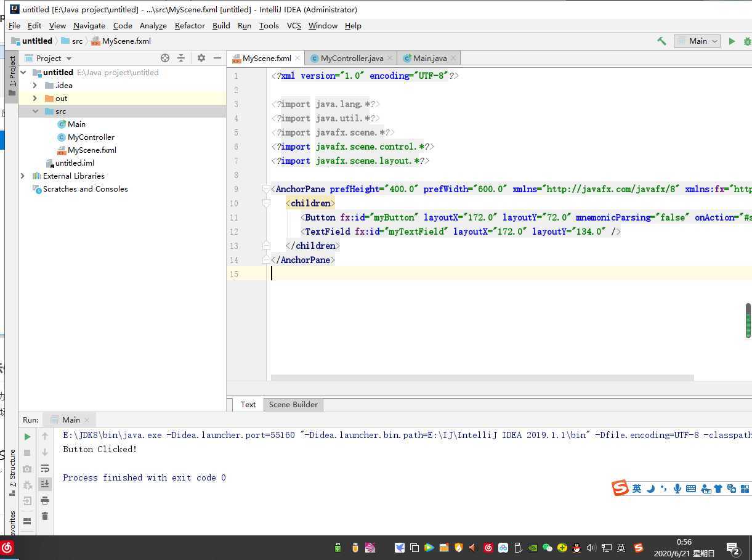The image size is (752, 560).
Task: Click the taskbar clock showing 0:56
Action: point(684,548)
